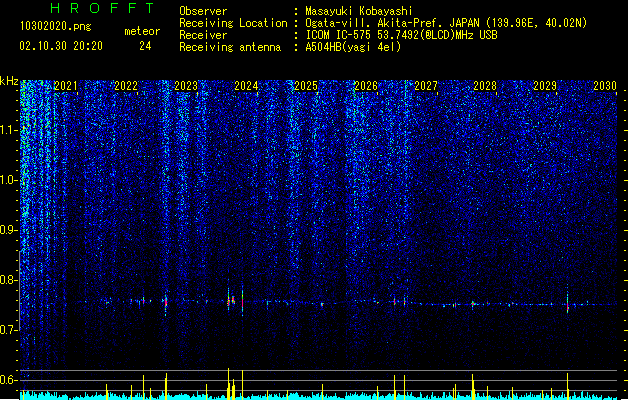Select the filename 10302020.png
Viewport: 629px width, 400px height.
(55, 26)
